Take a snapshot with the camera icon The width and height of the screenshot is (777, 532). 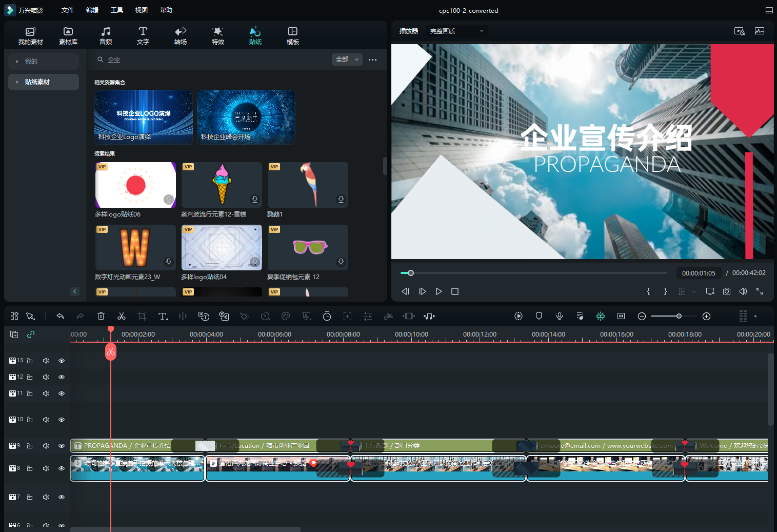(x=726, y=291)
